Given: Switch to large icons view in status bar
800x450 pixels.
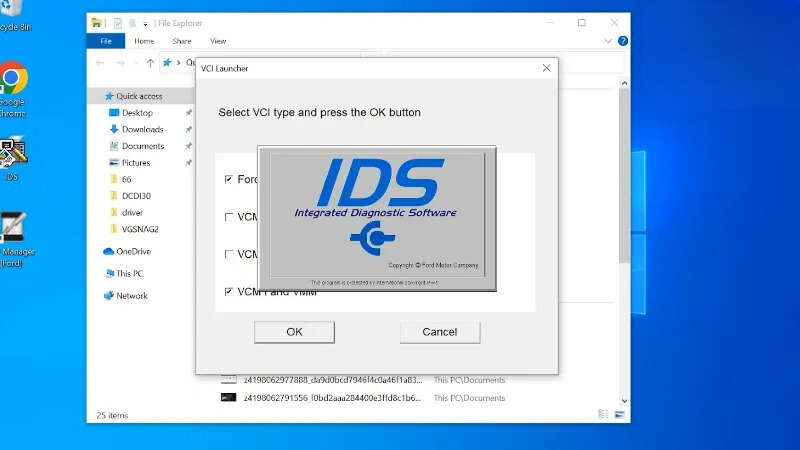Looking at the screenshot, I should (619, 414).
